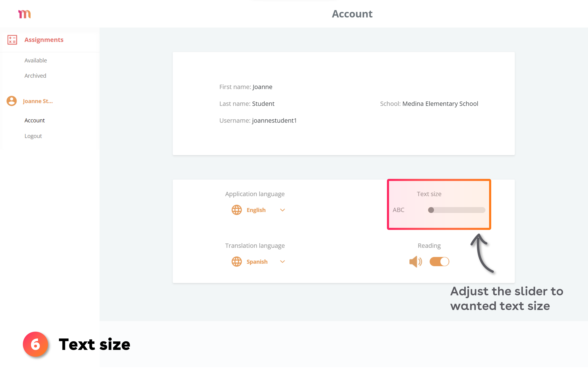Click the Application language globe icon

click(x=237, y=210)
